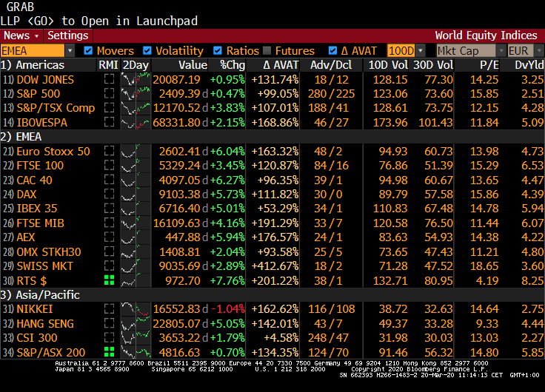This screenshot has width=545, height=392.
Task: Toggle RMI box for S&P/TSX Comp
Action: tap(109, 108)
